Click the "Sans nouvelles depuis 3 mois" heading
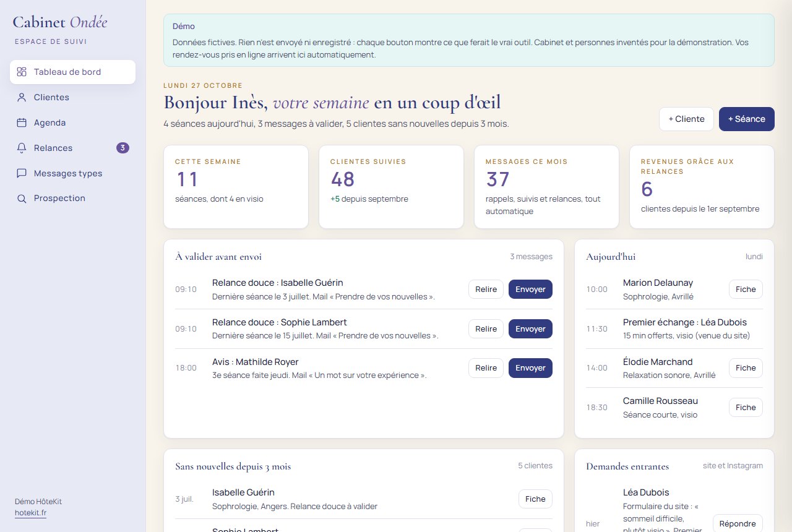Screen dimensions: 792x532 (233, 466)
